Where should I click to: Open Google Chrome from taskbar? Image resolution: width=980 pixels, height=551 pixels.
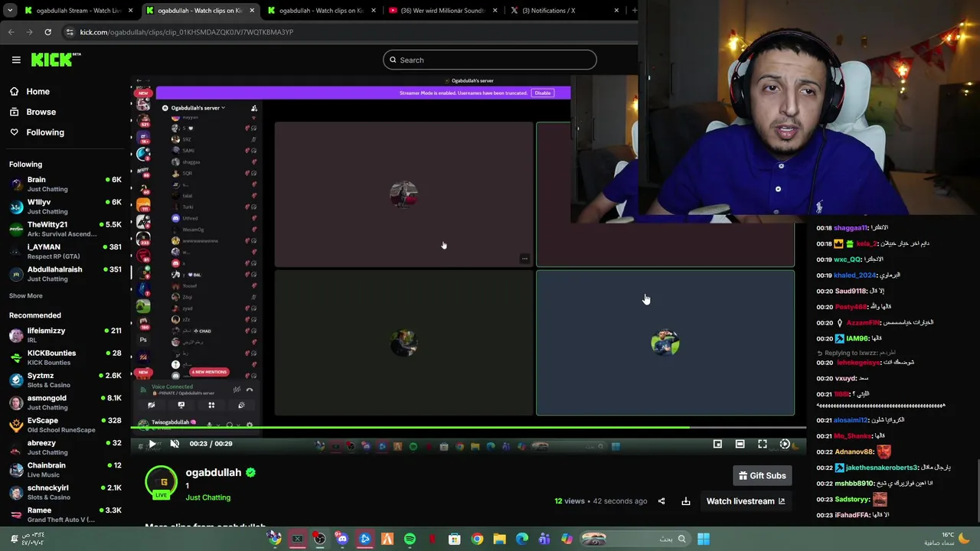pyautogui.click(x=477, y=540)
